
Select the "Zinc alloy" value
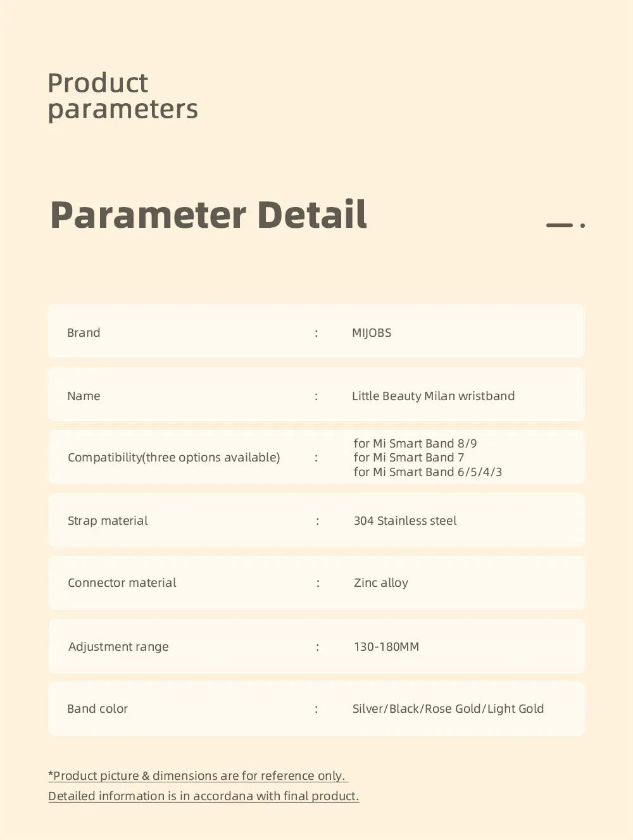(x=381, y=583)
